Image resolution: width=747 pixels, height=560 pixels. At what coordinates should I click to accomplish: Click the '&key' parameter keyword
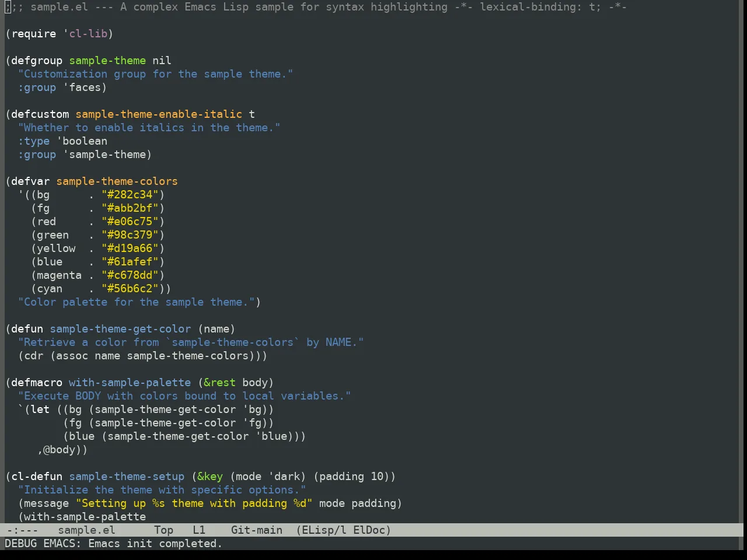click(210, 477)
